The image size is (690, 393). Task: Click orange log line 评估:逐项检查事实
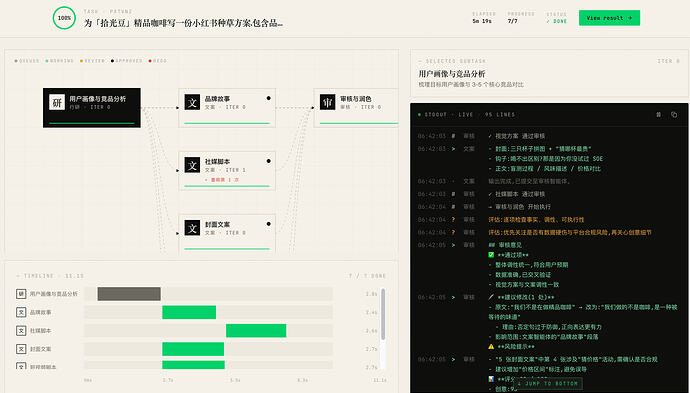point(536,220)
